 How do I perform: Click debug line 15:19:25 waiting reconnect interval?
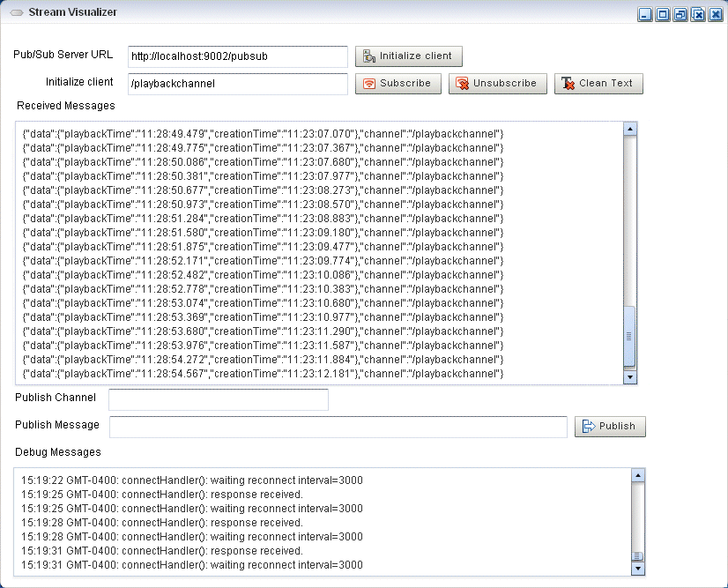tap(192, 509)
